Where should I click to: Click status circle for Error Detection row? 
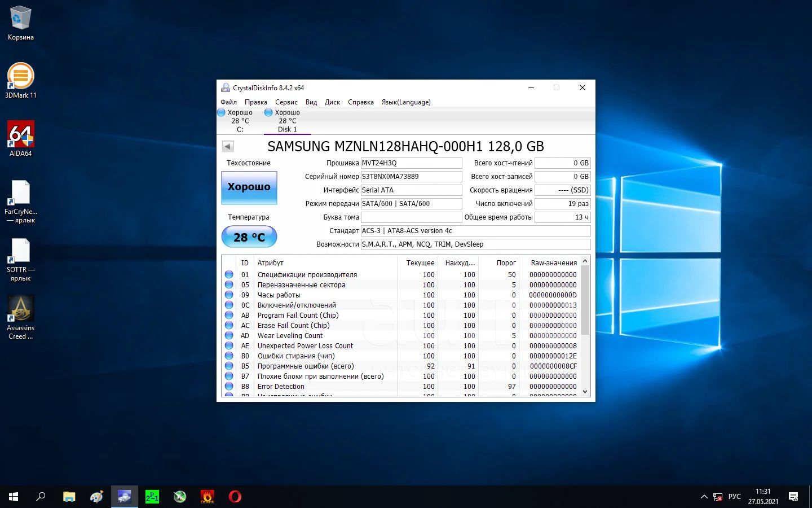click(229, 386)
